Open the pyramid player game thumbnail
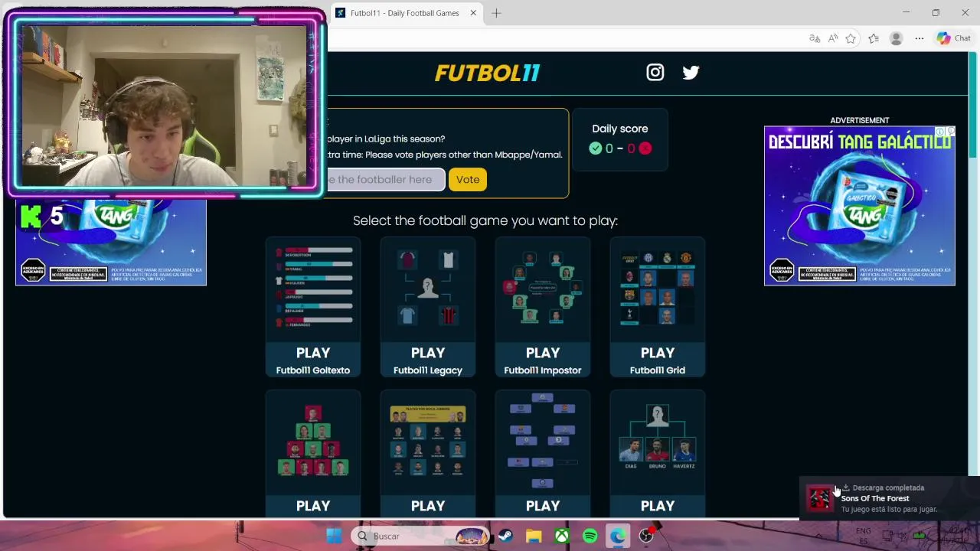The width and height of the screenshot is (980, 551). tap(313, 442)
